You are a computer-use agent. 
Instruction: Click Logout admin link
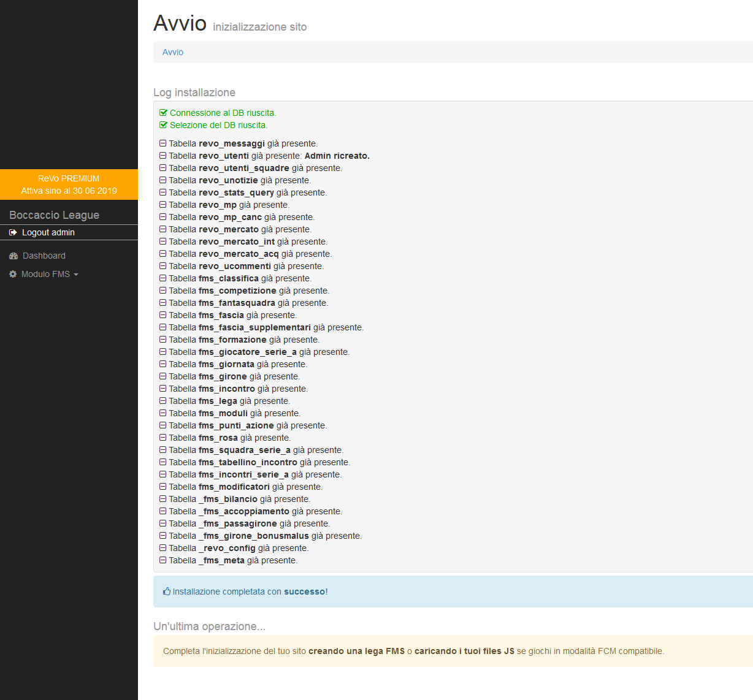[48, 232]
